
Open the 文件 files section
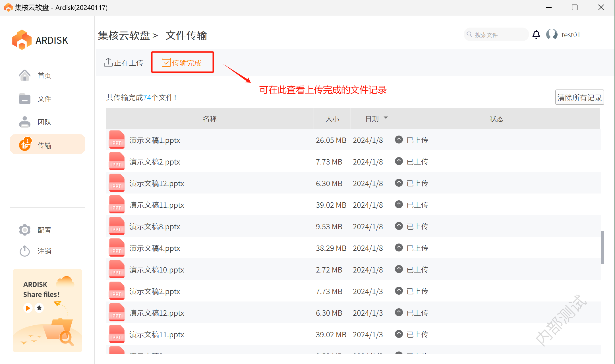pos(44,99)
